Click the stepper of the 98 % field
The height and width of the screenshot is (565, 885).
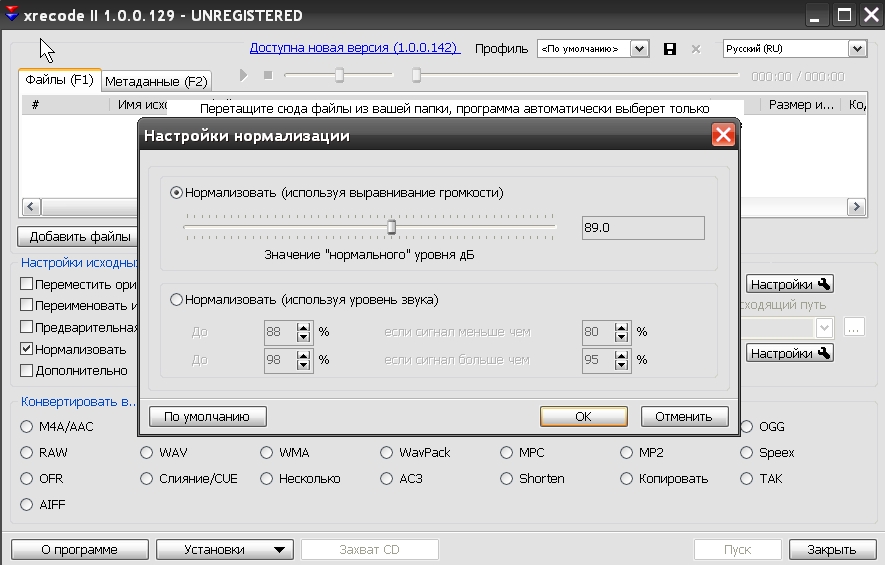[x=303, y=360]
